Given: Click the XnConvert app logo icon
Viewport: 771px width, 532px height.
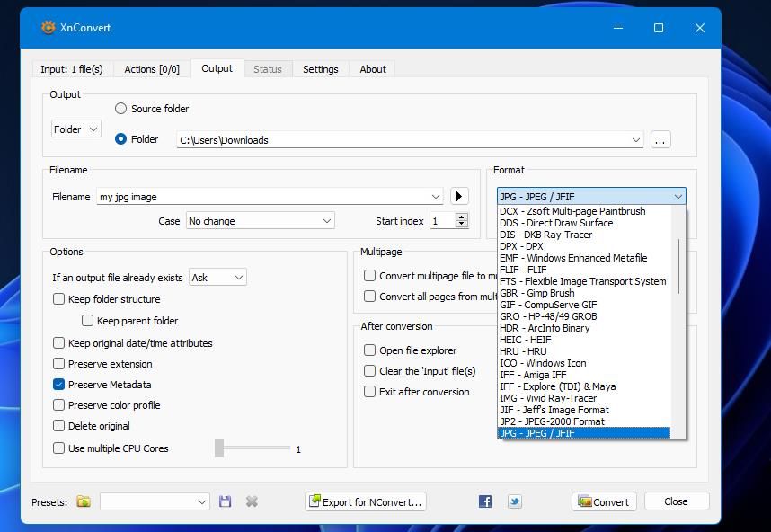Looking at the screenshot, I should coord(49,28).
